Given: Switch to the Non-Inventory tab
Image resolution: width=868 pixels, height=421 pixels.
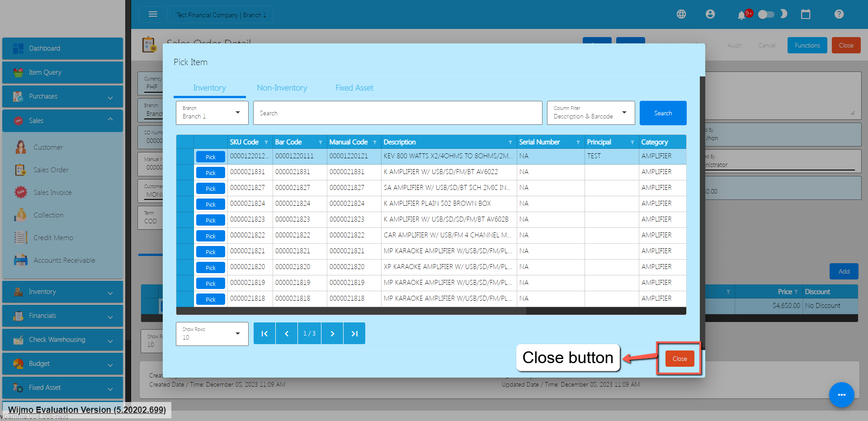Looking at the screenshot, I should [x=282, y=88].
